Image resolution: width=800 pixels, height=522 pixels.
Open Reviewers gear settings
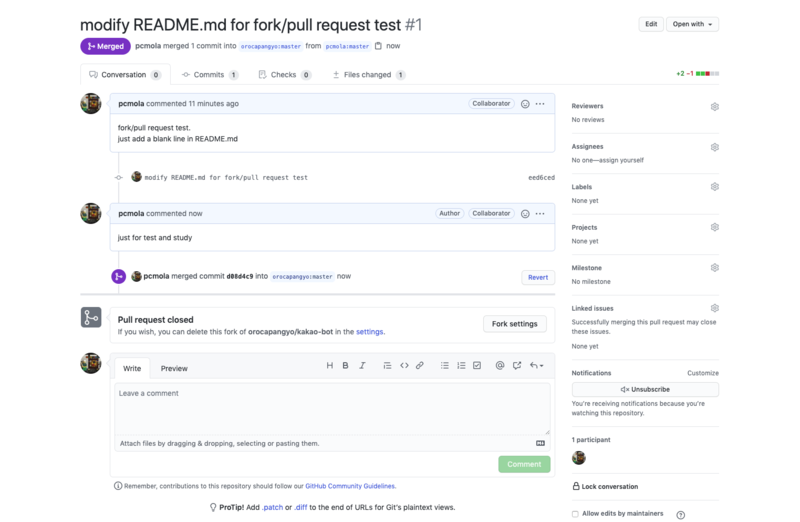click(x=715, y=107)
